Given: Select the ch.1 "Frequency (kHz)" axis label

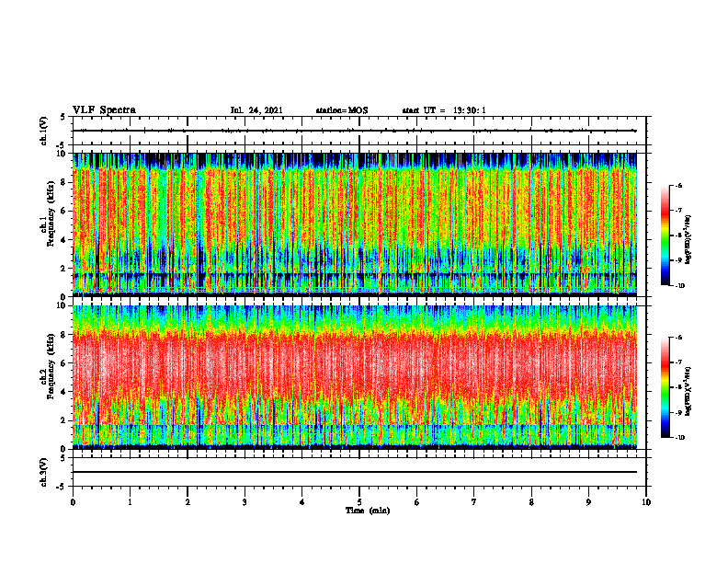Looking at the screenshot, I should (x=51, y=214).
